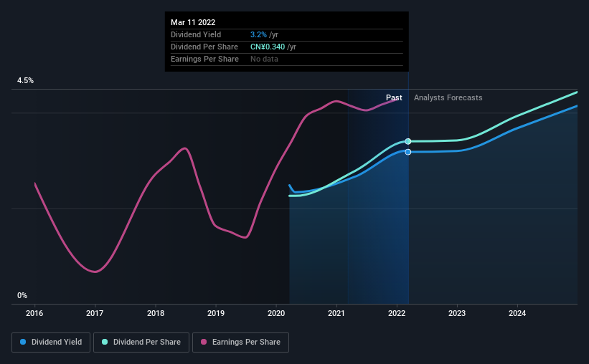The image size is (589, 364).
Task: Click the '3.2%' dividend yield value in tooltip
Action: click(x=258, y=34)
